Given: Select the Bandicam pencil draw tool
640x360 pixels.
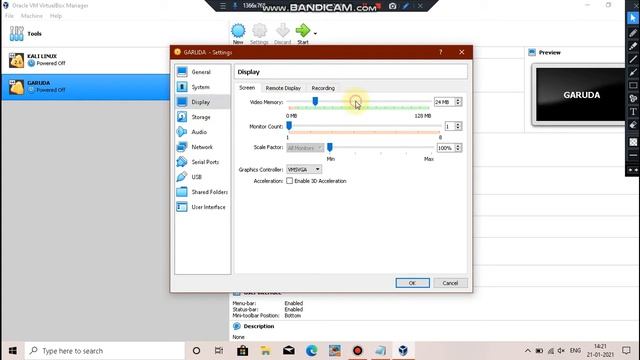Looking at the screenshot, I should (x=633, y=33).
